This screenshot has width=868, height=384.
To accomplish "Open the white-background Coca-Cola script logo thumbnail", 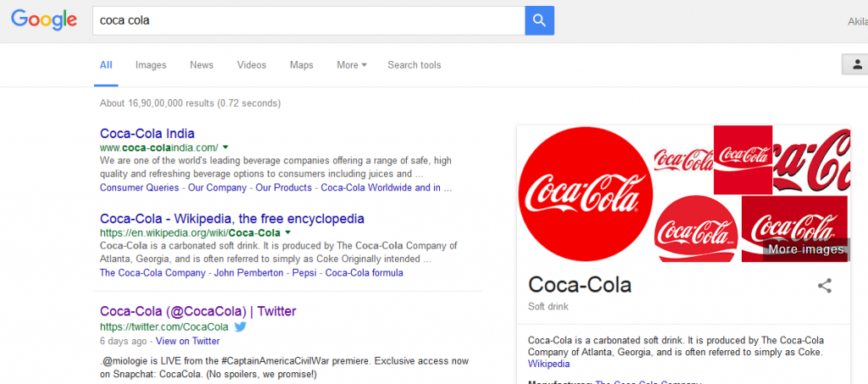I will pyautogui.click(x=684, y=160).
